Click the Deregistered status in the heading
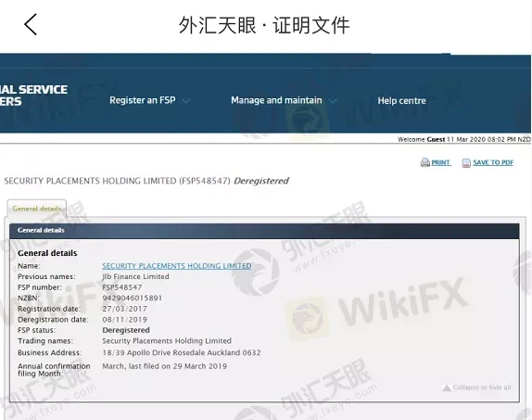Viewport: 532px width, 420px height. click(261, 181)
